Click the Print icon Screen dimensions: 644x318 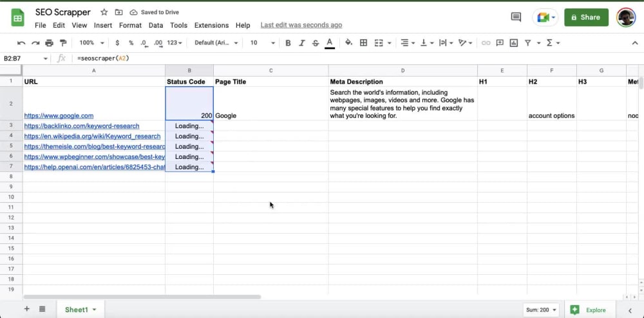pyautogui.click(x=50, y=42)
